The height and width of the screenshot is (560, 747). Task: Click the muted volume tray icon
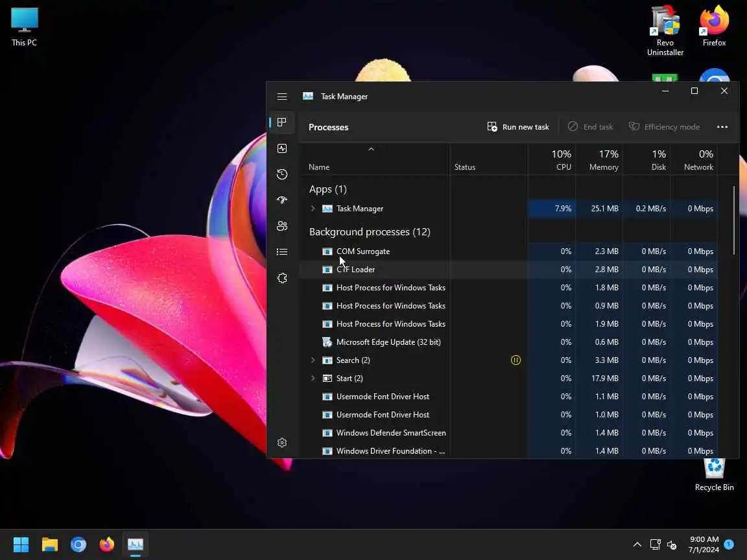[672, 544]
